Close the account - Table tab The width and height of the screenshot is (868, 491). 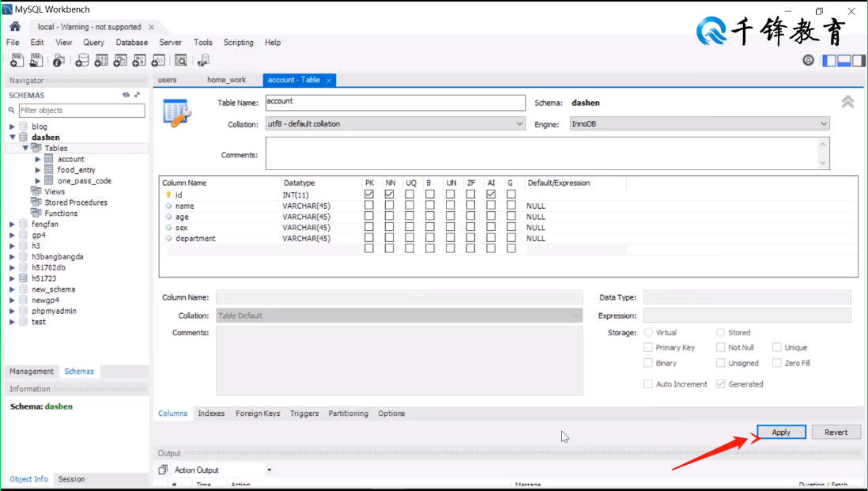click(329, 81)
